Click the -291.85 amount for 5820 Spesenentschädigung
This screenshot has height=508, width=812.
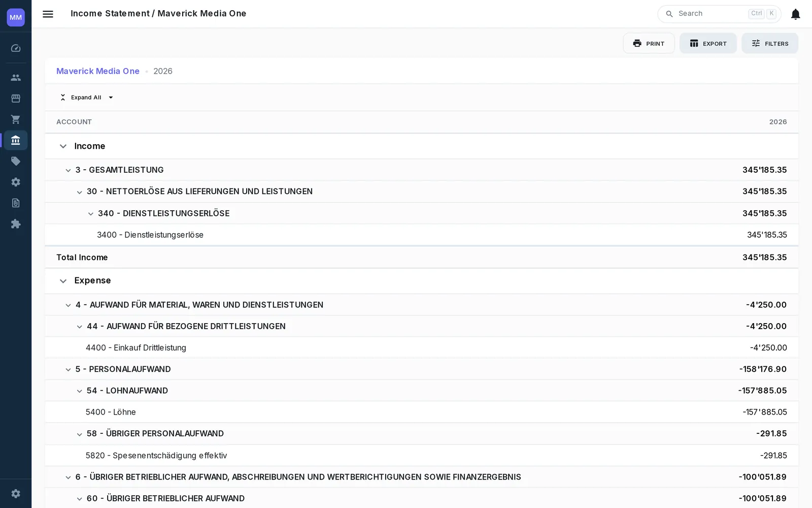(x=773, y=455)
